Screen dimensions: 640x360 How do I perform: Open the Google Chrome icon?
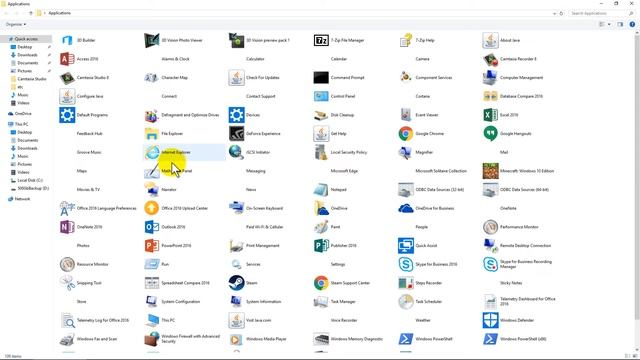[406, 133]
